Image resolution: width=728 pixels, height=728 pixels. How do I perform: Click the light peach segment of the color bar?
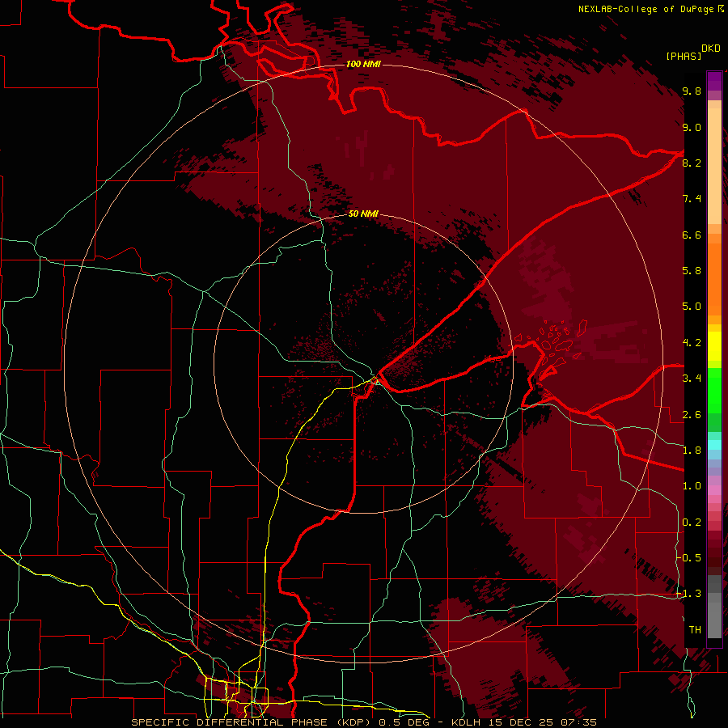tap(714, 166)
